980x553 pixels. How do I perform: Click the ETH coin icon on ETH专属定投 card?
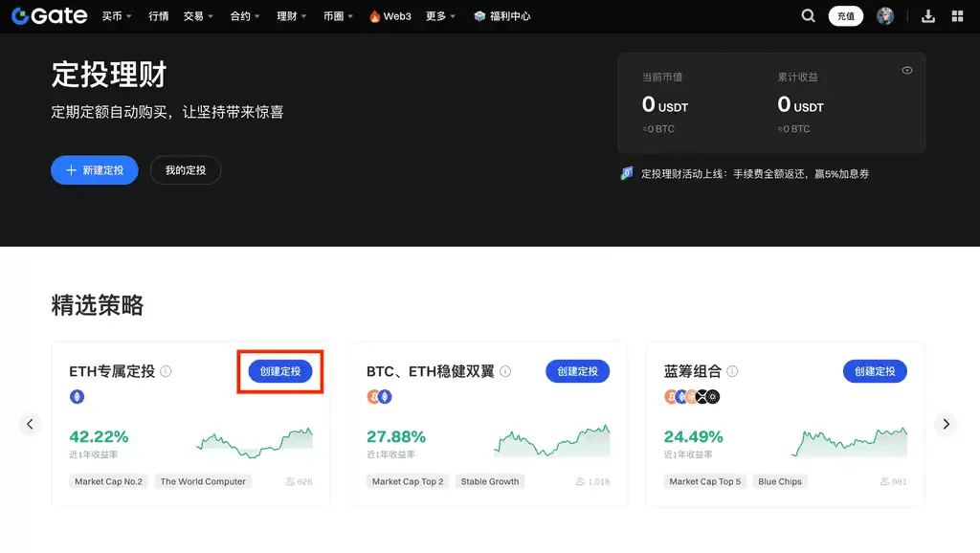76,396
